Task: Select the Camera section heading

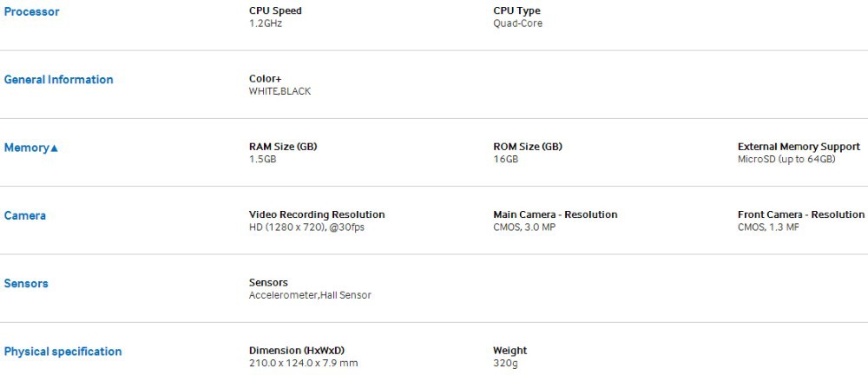Action: point(25,215)
